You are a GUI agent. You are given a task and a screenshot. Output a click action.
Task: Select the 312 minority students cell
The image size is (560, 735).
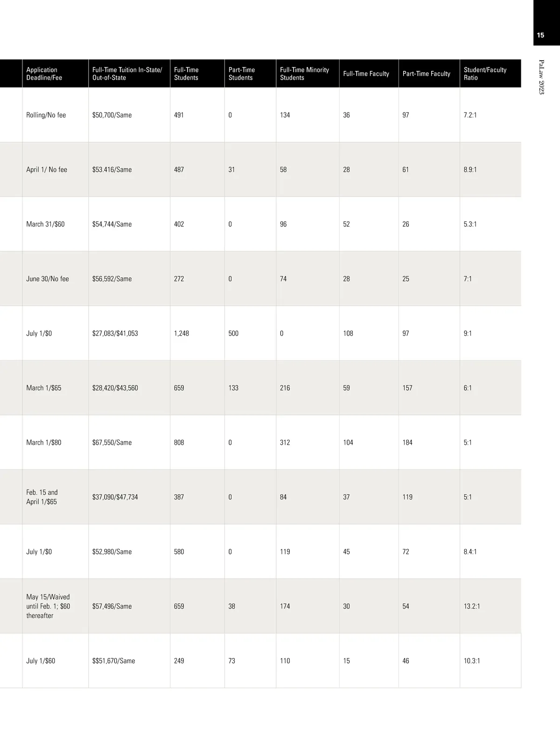point(285,442)
